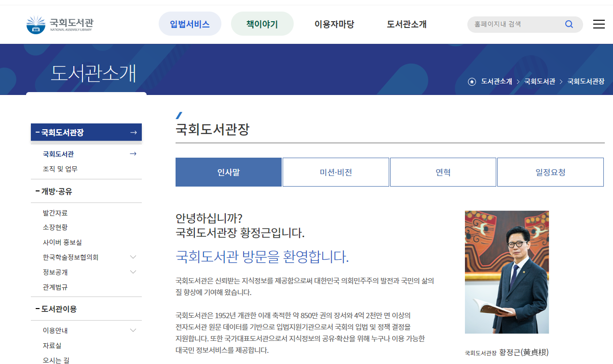Click the arrow beside 국회도서관장 sidebar header
Image resolution: width=613 pixels, height=364 pixels.
click(x=134, y=133)
